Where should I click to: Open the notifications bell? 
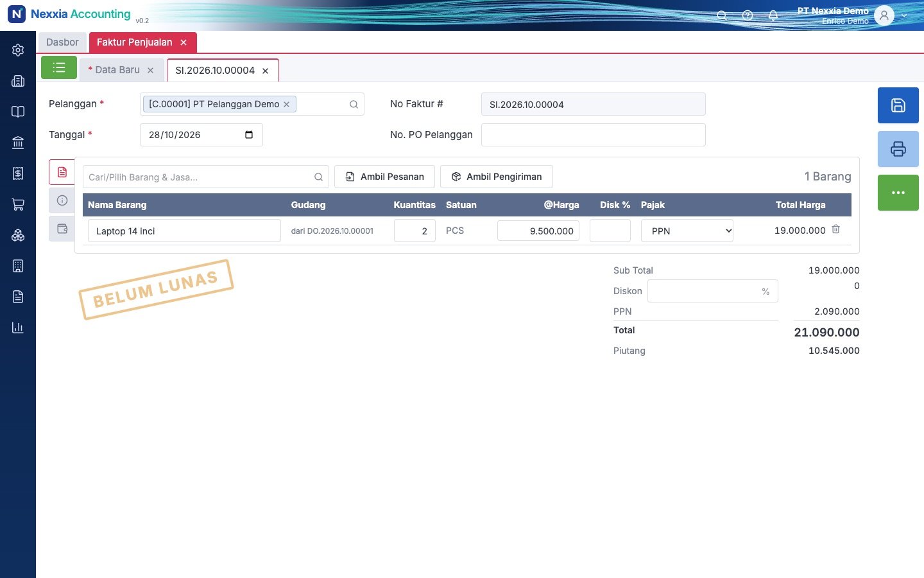(x=773, y=15)
